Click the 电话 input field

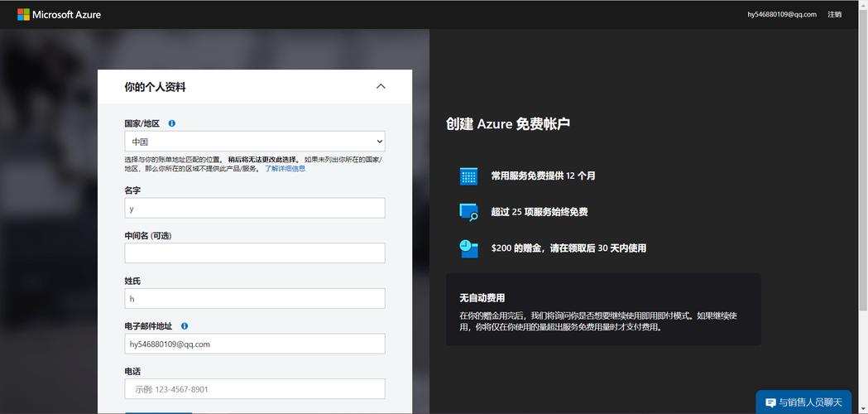click(255, 389)
